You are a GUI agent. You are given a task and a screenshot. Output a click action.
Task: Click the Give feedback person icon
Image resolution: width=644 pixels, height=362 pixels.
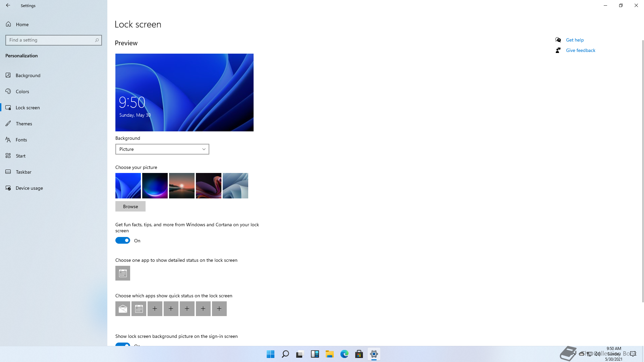tap(558, 50)
